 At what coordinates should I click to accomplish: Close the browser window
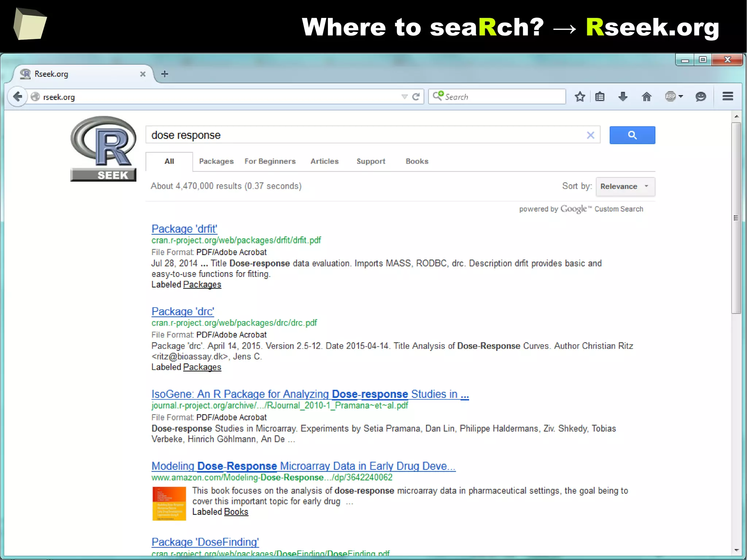727,59
